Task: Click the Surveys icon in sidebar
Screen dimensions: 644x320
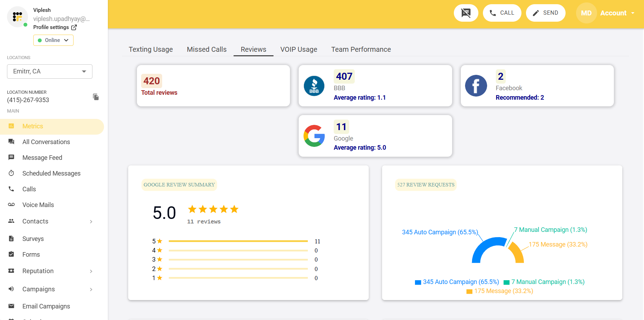Action: [x=11, y=239]
